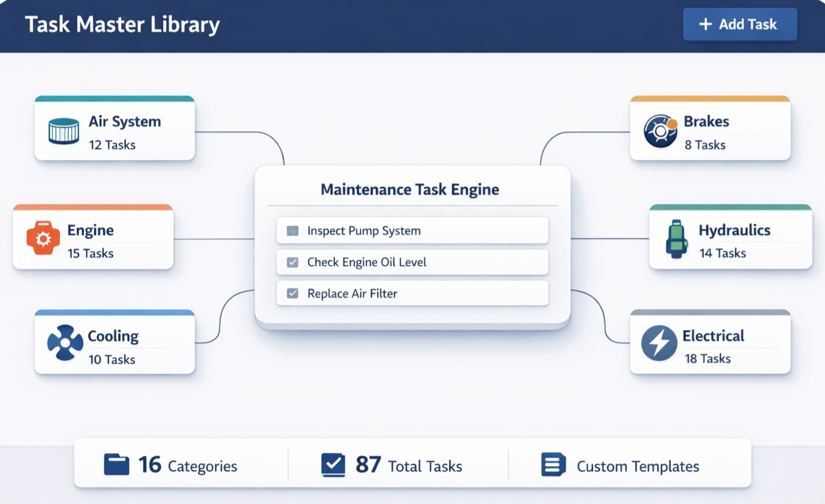
Task: Click the Add Task button
Action: 740,24
